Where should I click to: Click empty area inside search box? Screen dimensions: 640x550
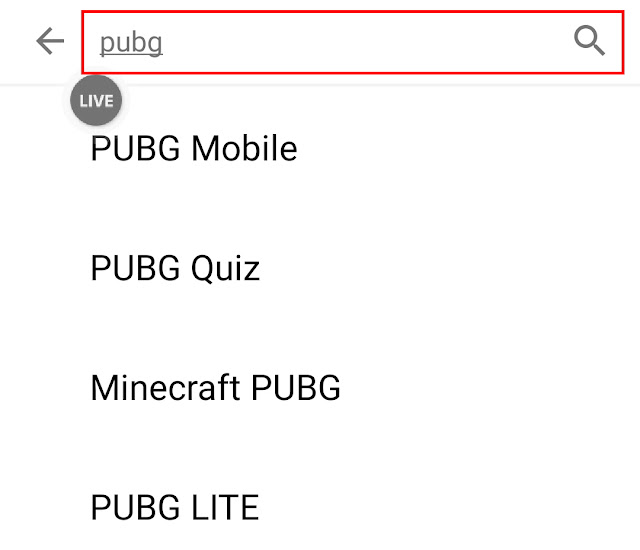tap(359, 42)
